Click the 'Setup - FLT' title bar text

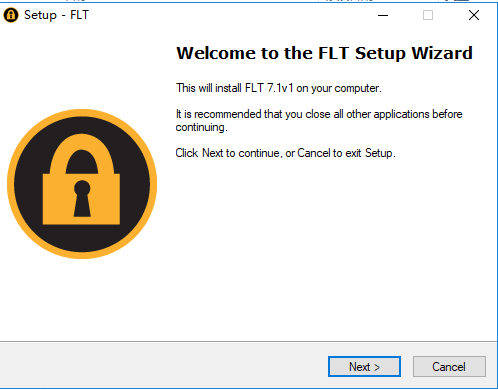point(56,15)
